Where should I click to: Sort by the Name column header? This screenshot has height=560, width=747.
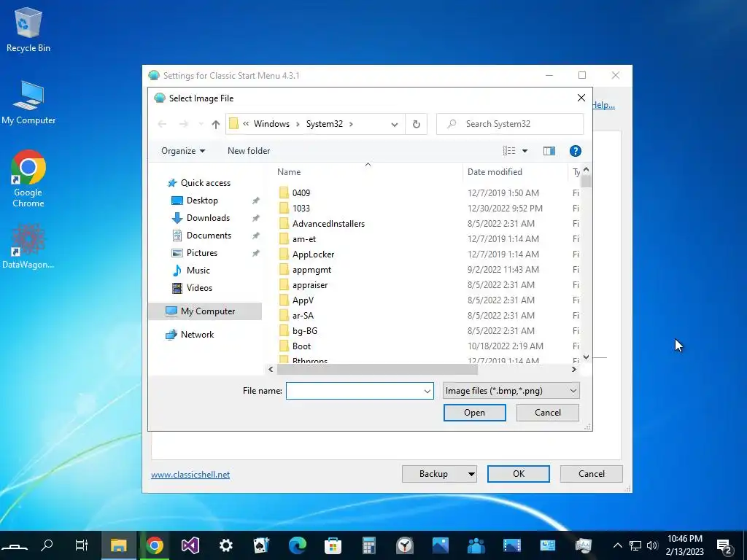pos(289,172)
